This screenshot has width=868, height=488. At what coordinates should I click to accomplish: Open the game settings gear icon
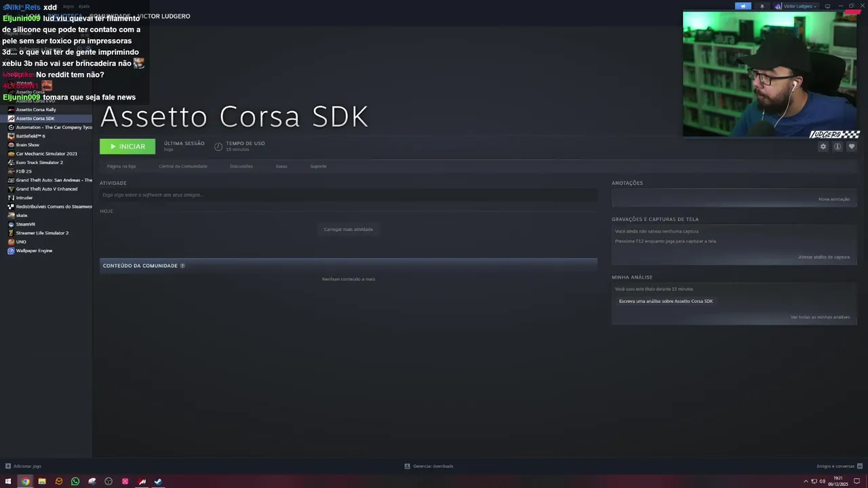pyautogui.click(x=823, y=146)
